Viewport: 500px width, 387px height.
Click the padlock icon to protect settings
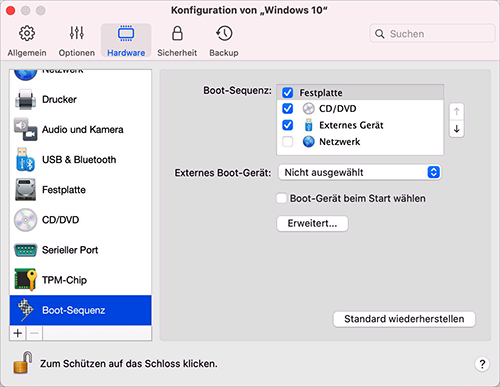(x=23, y=362)
